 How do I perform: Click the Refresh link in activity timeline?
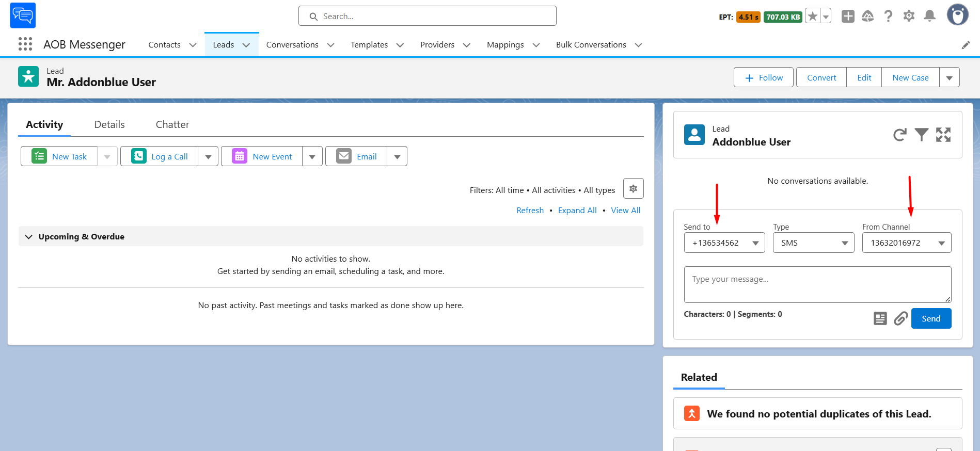click(x=530, y=210)
